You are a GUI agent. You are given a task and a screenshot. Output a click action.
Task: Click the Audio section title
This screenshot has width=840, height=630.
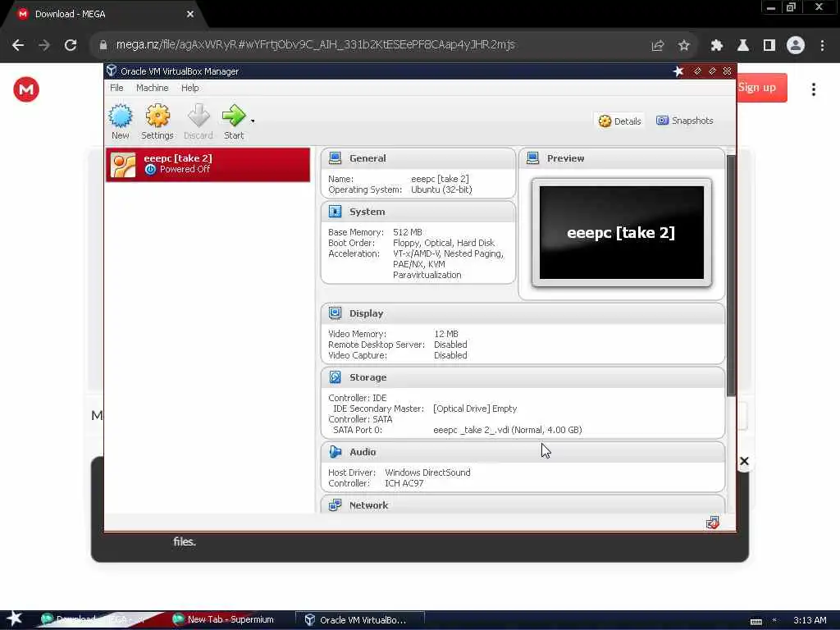click(x=363, y=452)
